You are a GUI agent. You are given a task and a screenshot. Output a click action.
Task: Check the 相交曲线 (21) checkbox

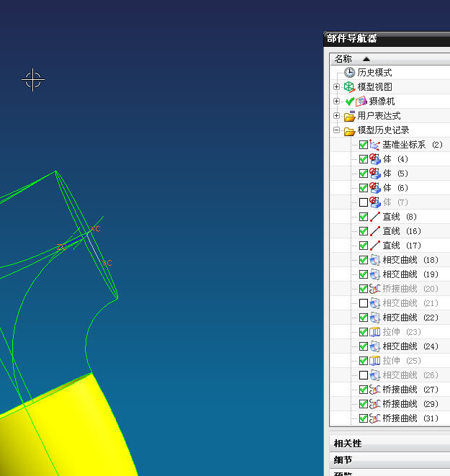363,303
